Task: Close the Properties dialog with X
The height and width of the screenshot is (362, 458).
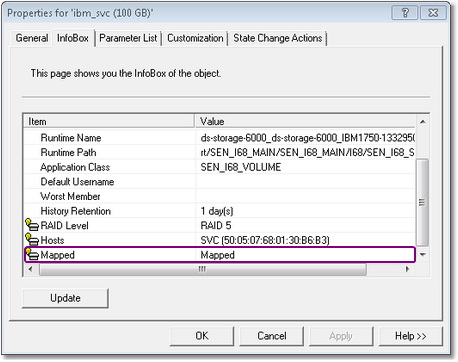Action: (x=433, y=13)
